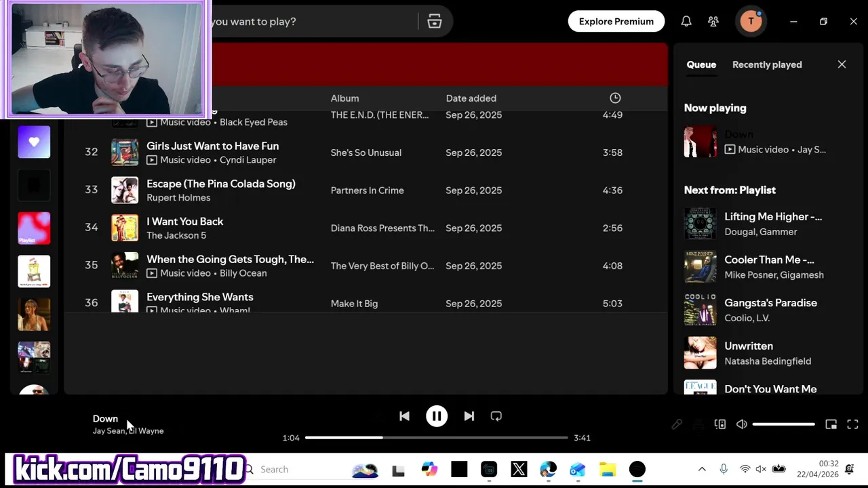Open the Rupert Holmes artist link
This screenshot has height=488, width=868.
click(178, 198)
